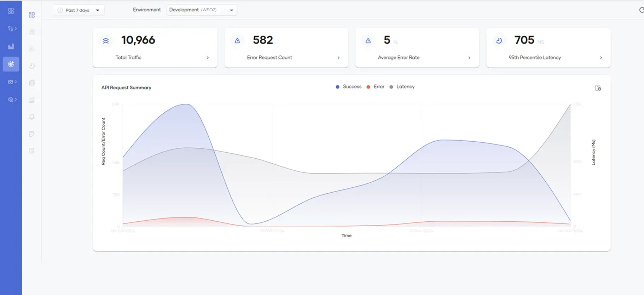Click the Total Traffic label

pos(128,57)
